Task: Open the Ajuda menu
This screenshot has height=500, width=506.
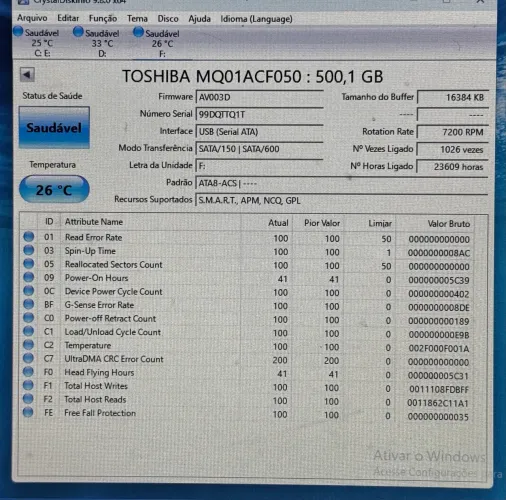Action: click(x=199, y=19)
